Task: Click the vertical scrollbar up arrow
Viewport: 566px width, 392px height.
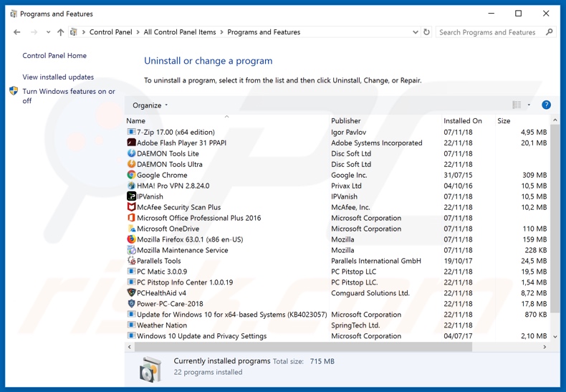Action: pos(555,120)
